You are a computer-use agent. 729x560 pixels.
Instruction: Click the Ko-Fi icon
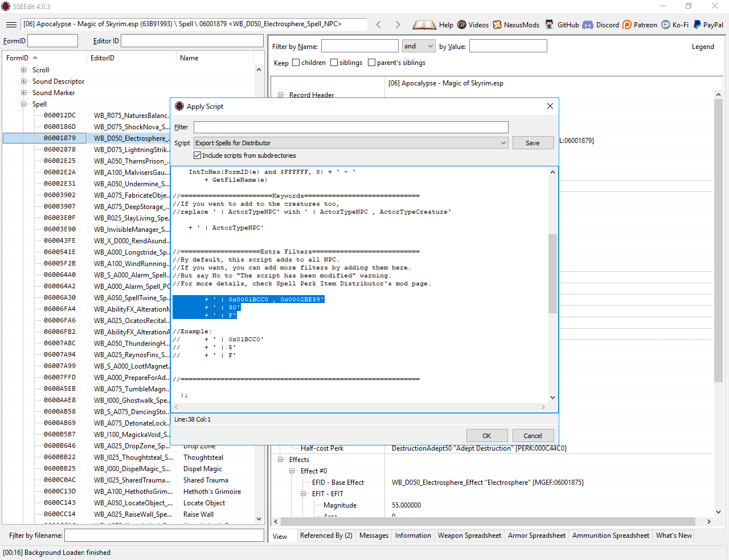tap(665, 24)
